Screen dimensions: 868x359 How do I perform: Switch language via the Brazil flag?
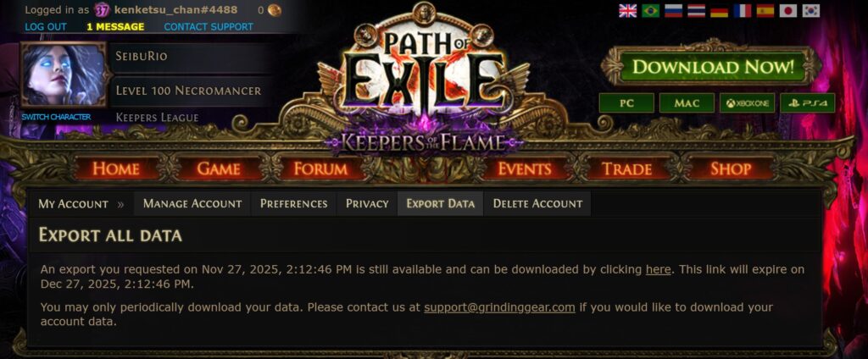point(651,10)
